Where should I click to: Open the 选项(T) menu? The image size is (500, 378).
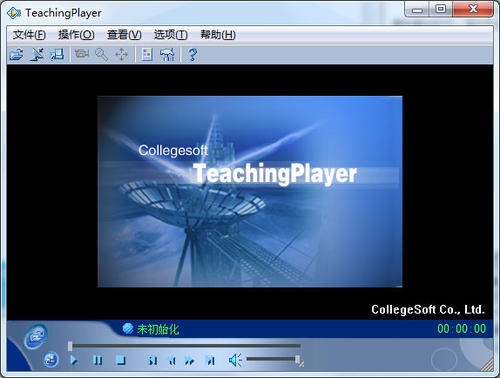170,35
